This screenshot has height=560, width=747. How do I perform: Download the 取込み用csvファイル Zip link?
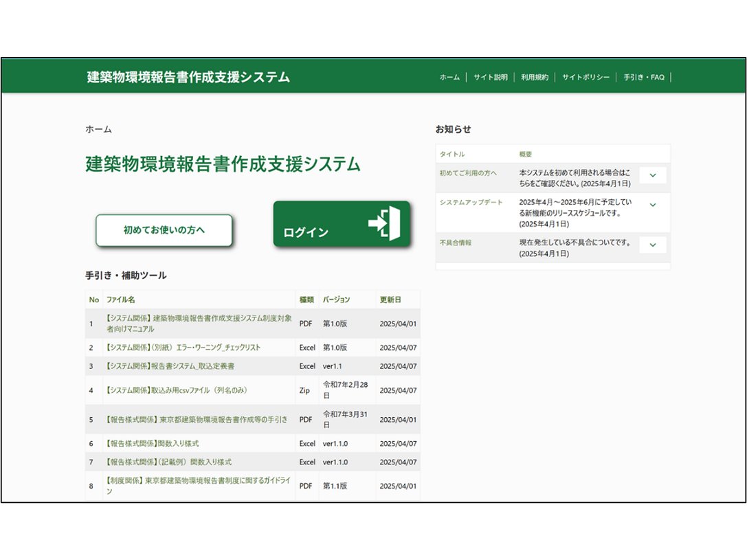point(176,390)
